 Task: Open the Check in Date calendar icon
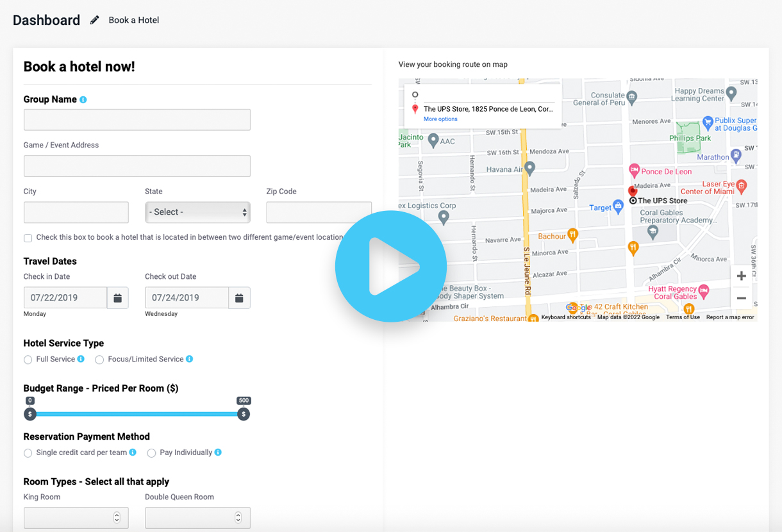click(x=118, y=298)
